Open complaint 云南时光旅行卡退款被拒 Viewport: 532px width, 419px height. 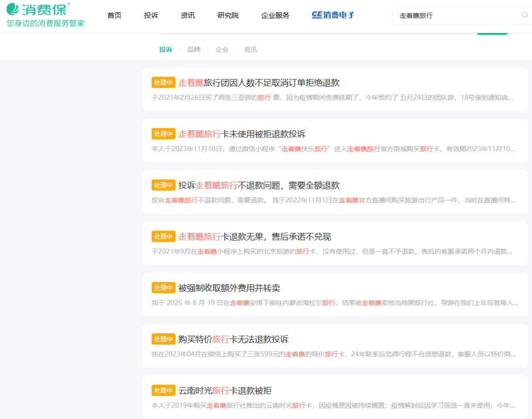pyautogui.click(x=225, y=390)
